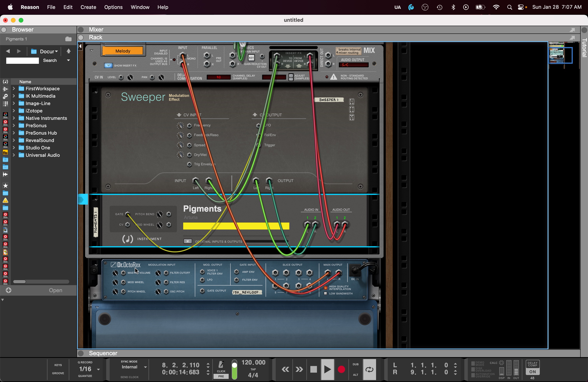
Task: Stop playback with the Stop button
Action: pos(313,369)
